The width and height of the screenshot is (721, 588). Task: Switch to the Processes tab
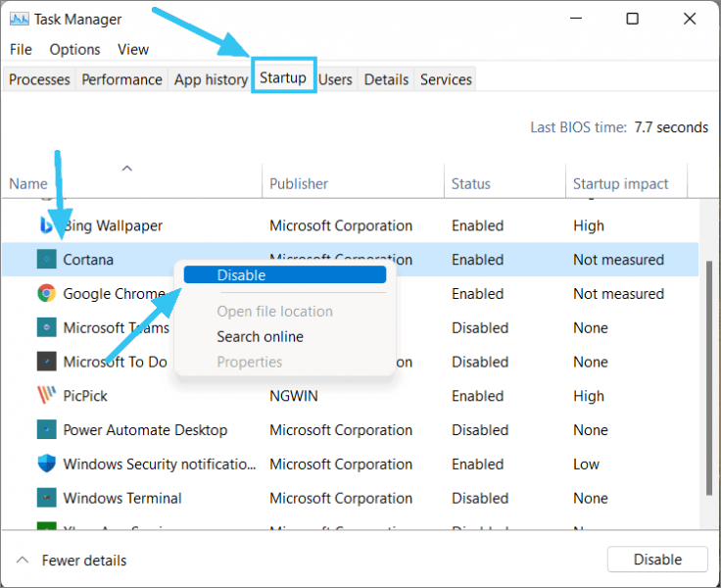[x=39, y=79]
